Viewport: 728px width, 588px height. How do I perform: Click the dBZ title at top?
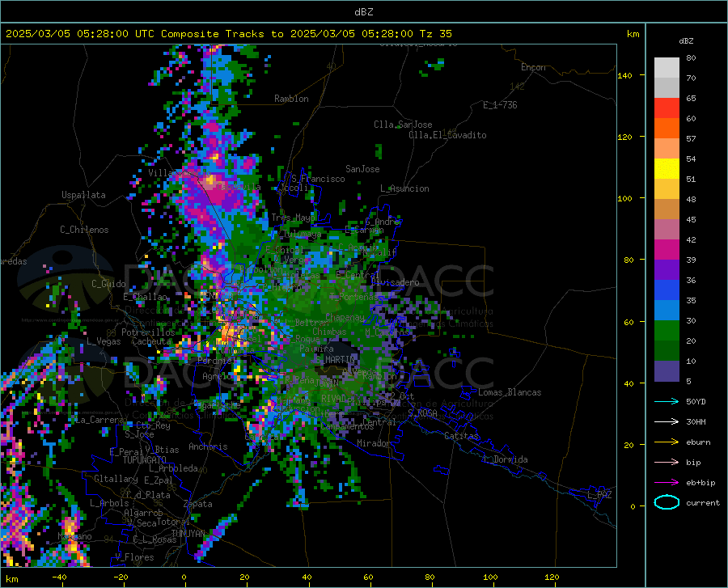[x=363, y=12]
